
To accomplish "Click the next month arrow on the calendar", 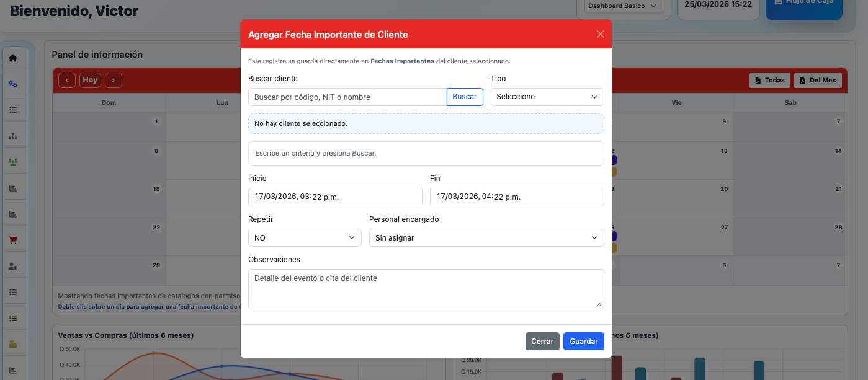I will (x=113, y=80).
